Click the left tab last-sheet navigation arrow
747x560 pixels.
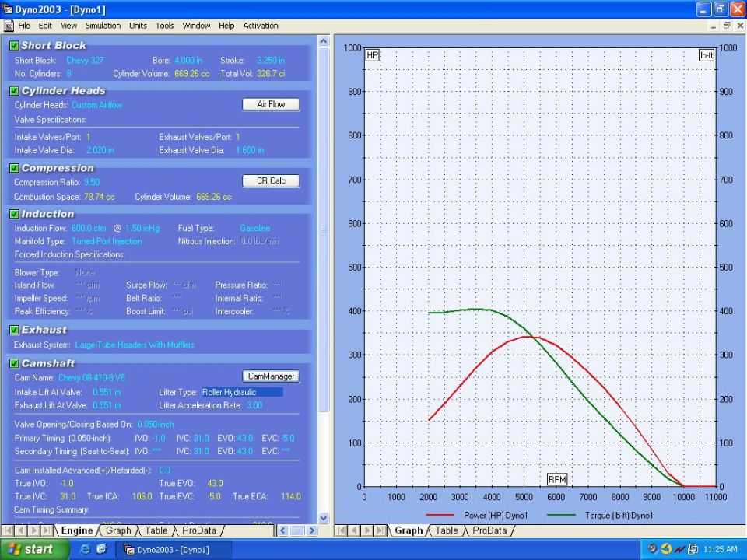point(47,530)
